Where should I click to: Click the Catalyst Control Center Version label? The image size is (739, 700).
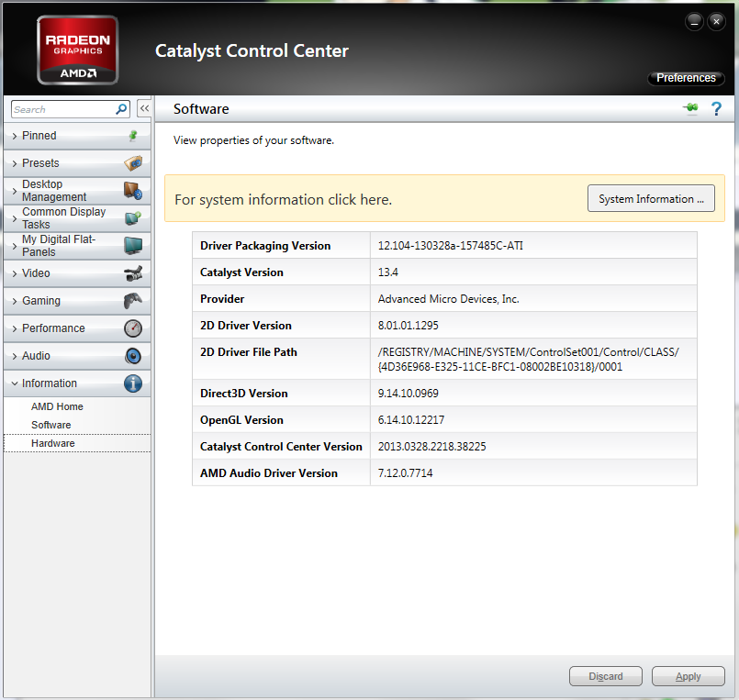(281, 447)
